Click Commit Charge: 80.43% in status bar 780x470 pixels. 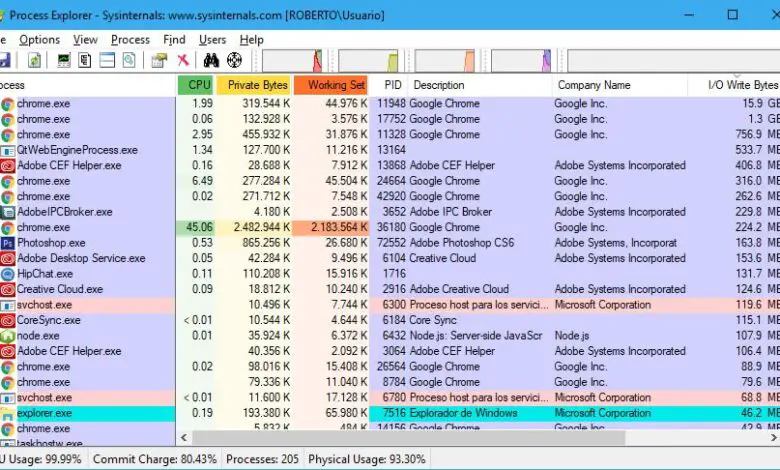[x=155, y=459]
